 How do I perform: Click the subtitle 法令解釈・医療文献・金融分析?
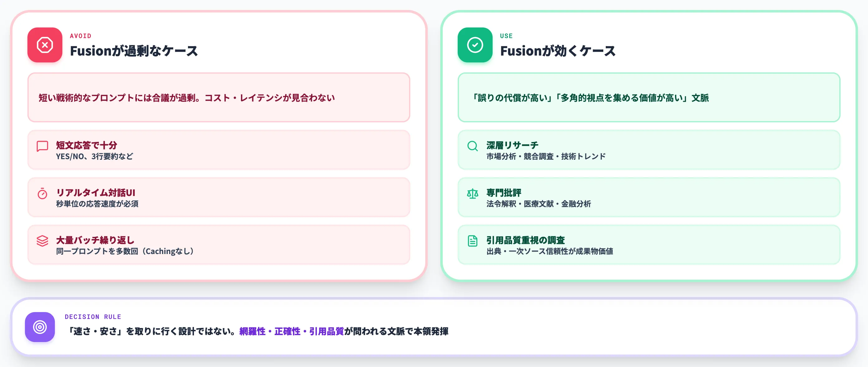[x=538, y=204]
